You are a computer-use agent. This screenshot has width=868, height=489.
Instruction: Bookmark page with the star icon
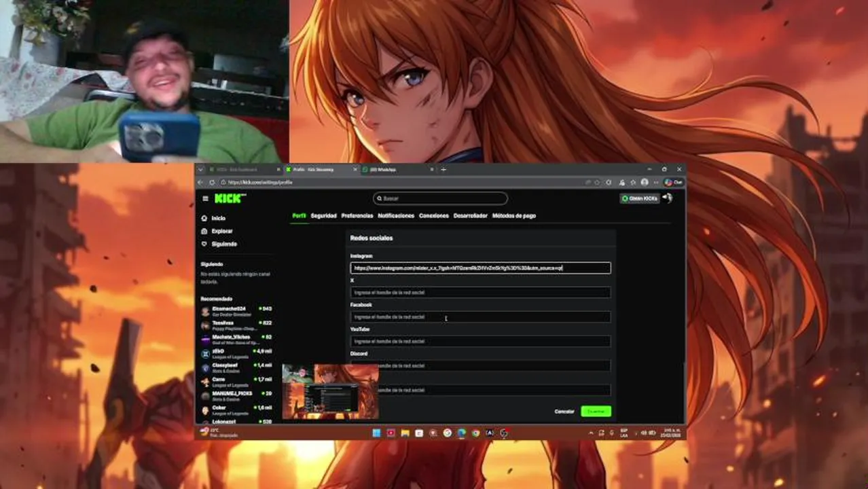tap(597, 182)
